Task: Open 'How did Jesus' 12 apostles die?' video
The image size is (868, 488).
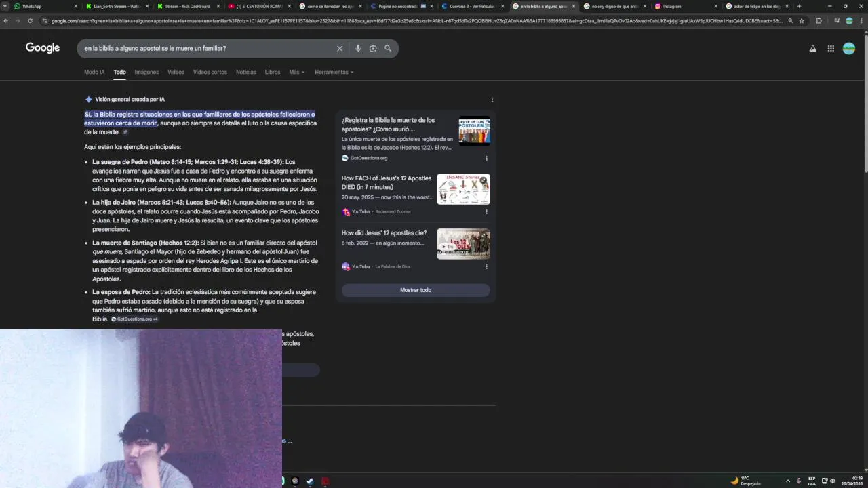Action: 384,233
